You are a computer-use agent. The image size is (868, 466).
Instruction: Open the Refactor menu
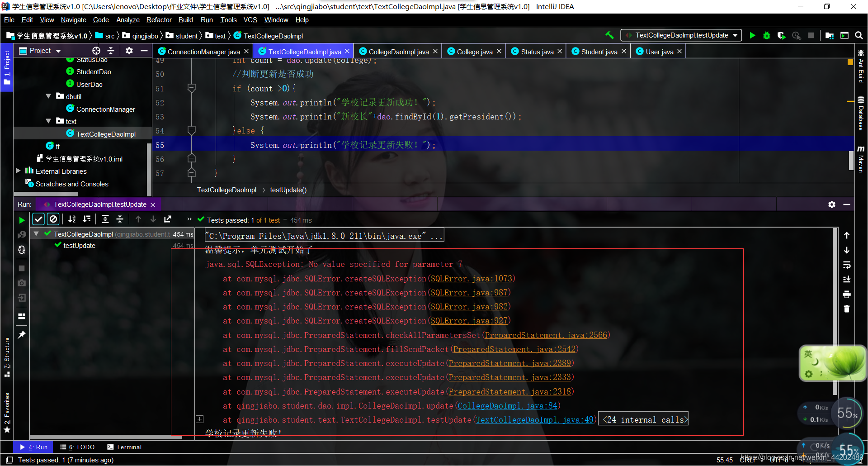point(159,20)
